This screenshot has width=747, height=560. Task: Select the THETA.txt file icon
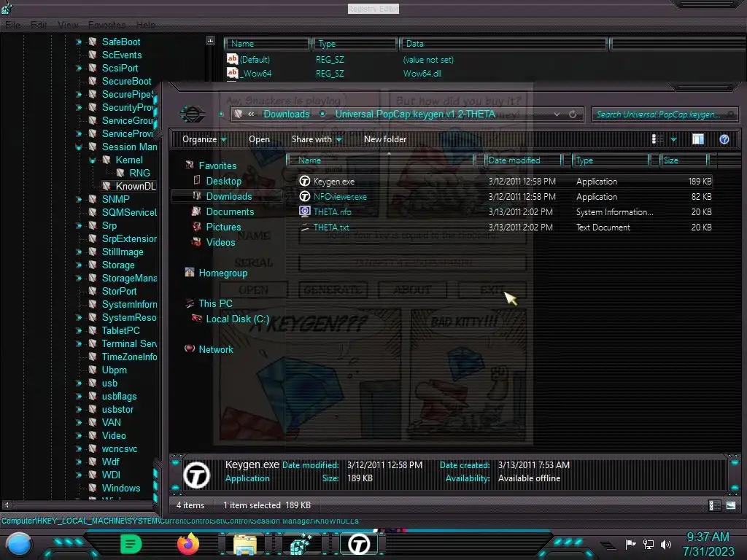(304, 227)
